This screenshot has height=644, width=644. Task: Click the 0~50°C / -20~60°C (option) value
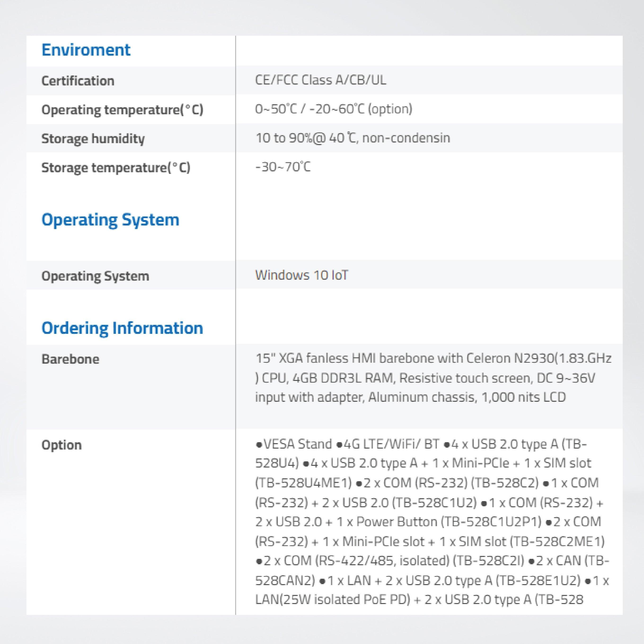click(334, 109)
